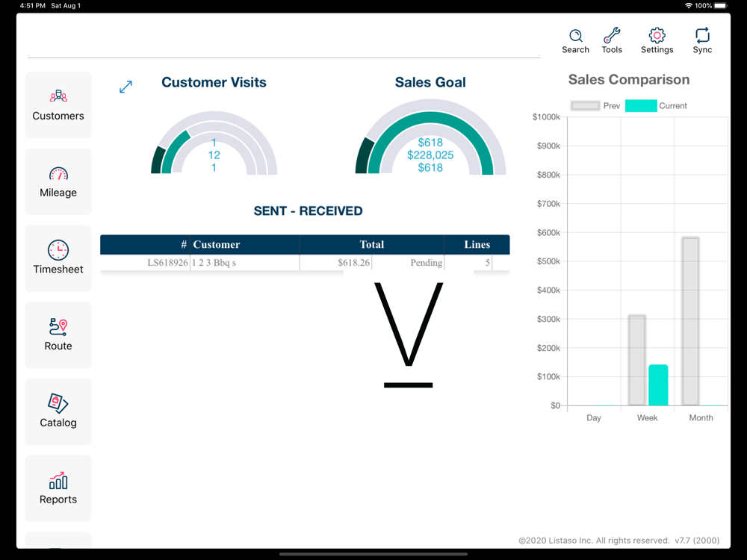Click the Listaso copyright version text
The height and width of the screenshot is (560, 747).
coord(619,541)
